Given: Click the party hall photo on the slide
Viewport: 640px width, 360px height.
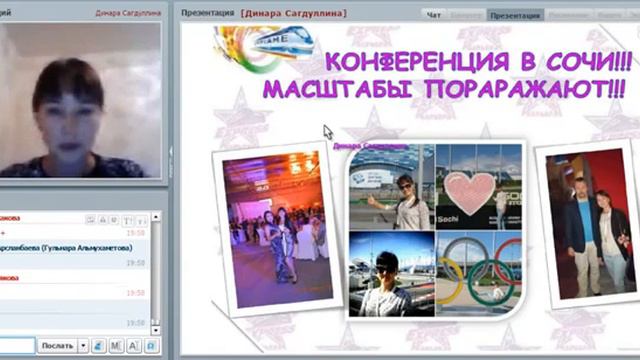Looking at the screenshot, I should (278, 229).
